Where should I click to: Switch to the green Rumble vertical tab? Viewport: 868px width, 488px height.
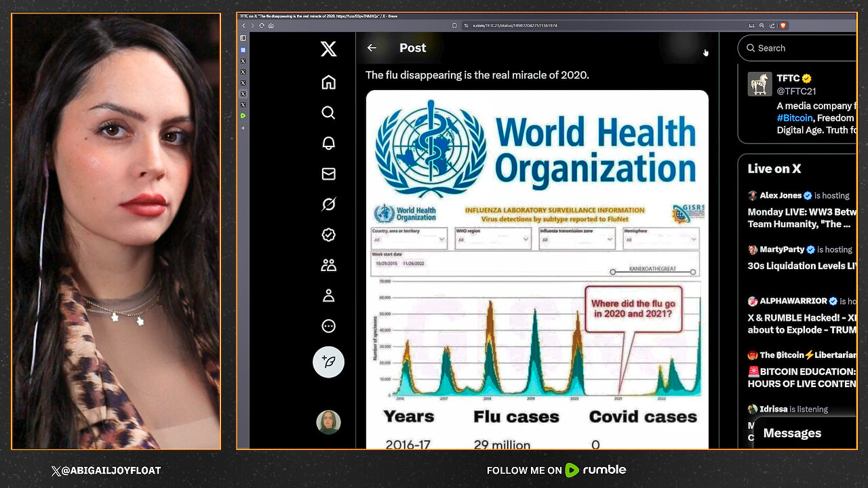tap(243, 116)
